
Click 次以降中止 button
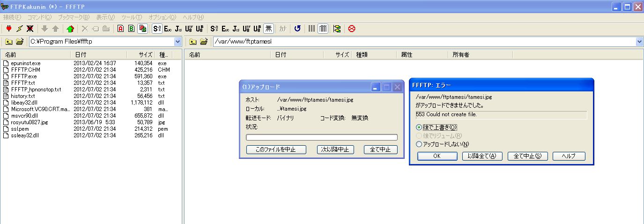335,149
